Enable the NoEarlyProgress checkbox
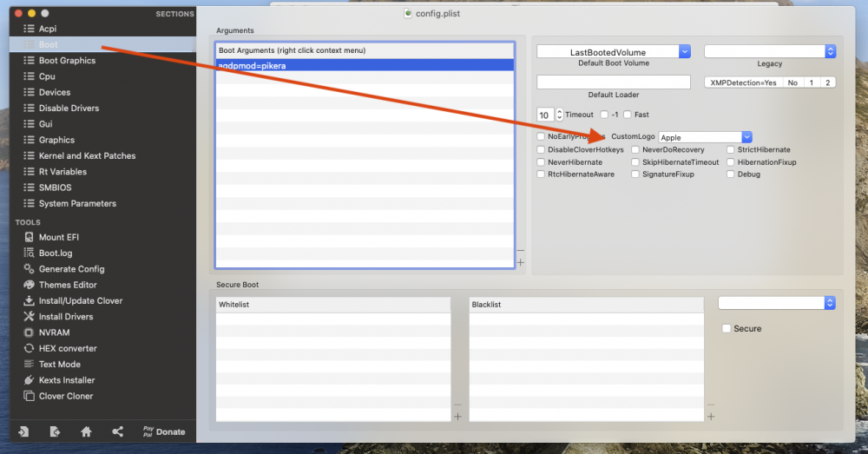Image resolution: width=868 pixels, height=454 pixels. [x=541, y=136]
